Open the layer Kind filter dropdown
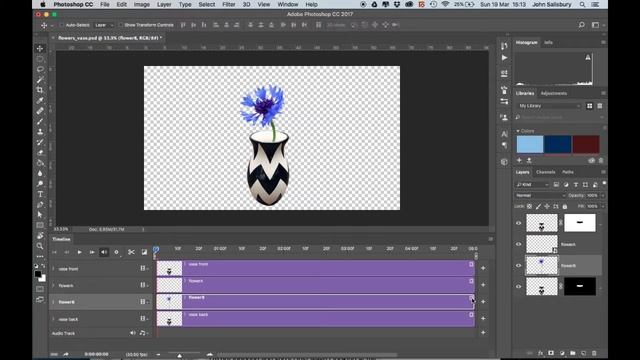 coord(532,184)
